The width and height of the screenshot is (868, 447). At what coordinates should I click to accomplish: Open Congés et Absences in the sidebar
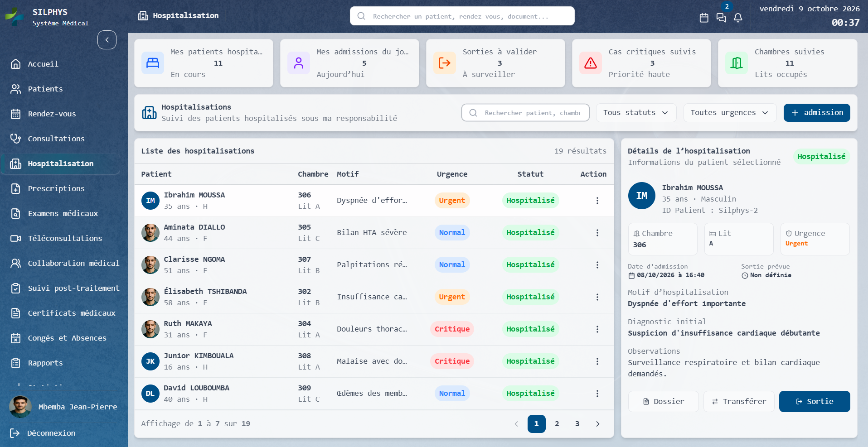coord(61,338)
